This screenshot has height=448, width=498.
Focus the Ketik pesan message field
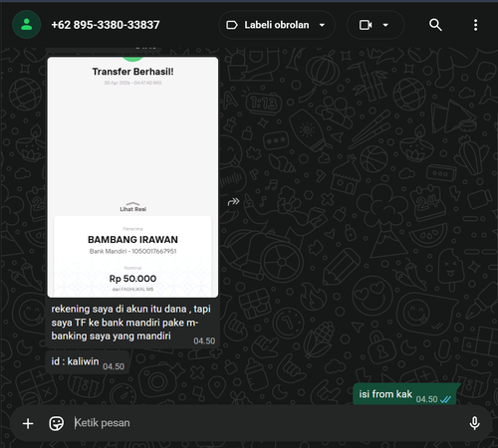tap(266, 423)
